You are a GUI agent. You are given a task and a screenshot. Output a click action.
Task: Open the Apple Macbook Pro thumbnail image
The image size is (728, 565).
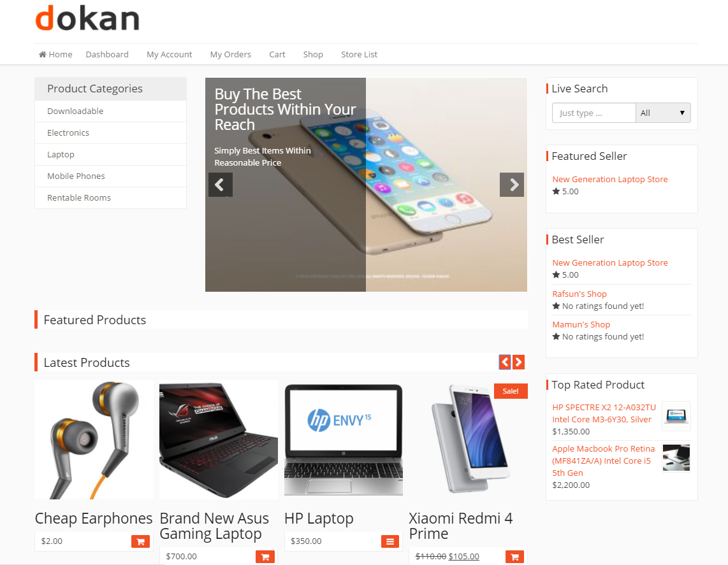(676, 457)
